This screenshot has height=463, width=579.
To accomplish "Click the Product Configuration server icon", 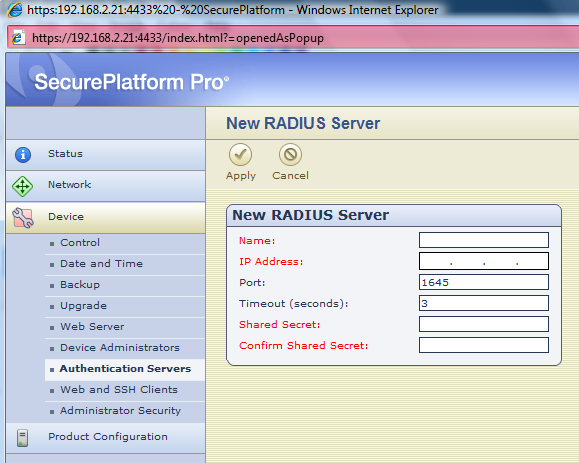I will click(23, 438).
